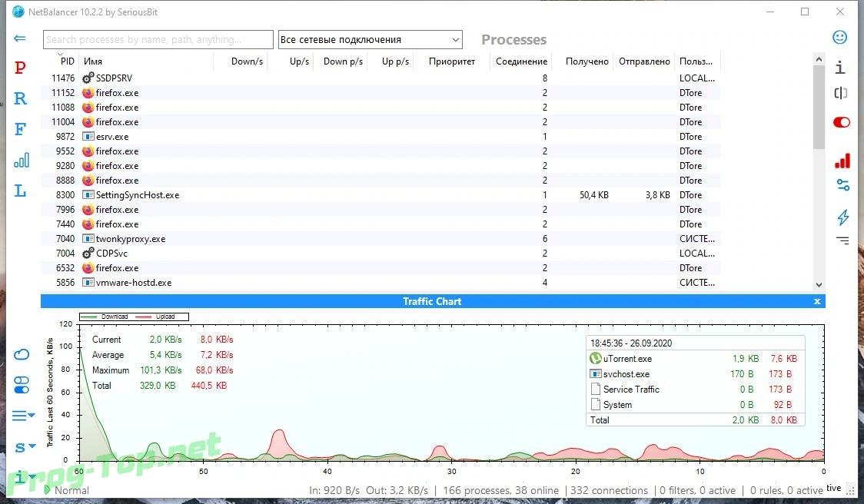Open the info i icon on right sidebar
Screen dimensions: 864x504
[839, 67]
